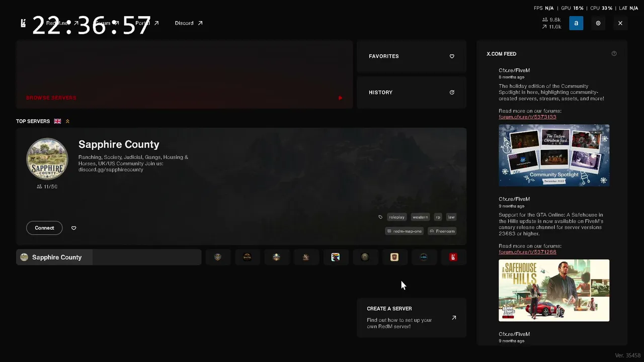Viewport: 644px width, 362px height.
Task: Click the "Freeroam" game type label
Action: click(442, 231)
